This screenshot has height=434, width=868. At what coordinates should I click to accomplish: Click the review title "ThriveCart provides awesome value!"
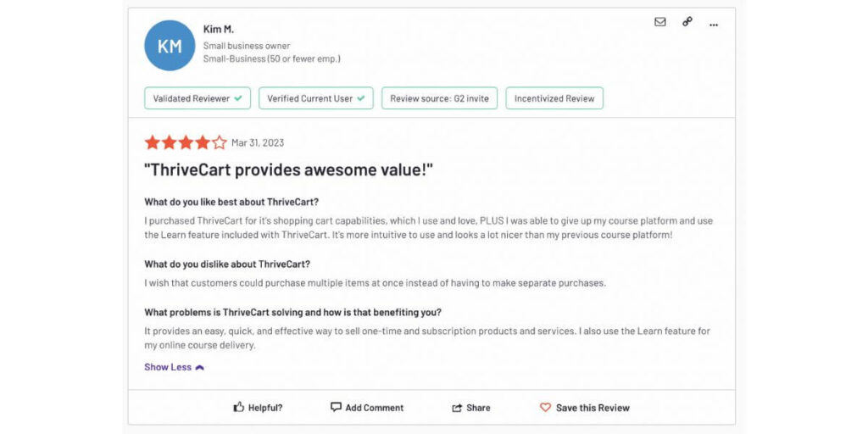point(289,170)
